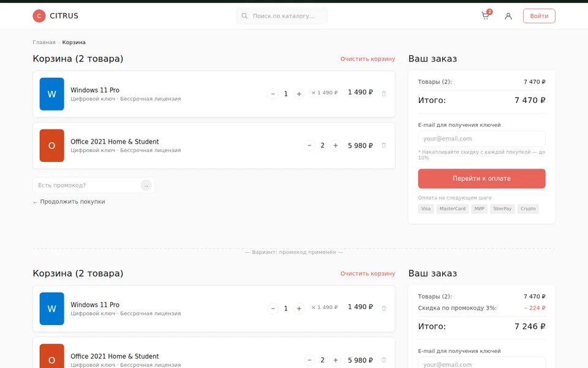
Task: Decrease Office 2021 quantity in the promo-applied cart
Action: [309, 360]
